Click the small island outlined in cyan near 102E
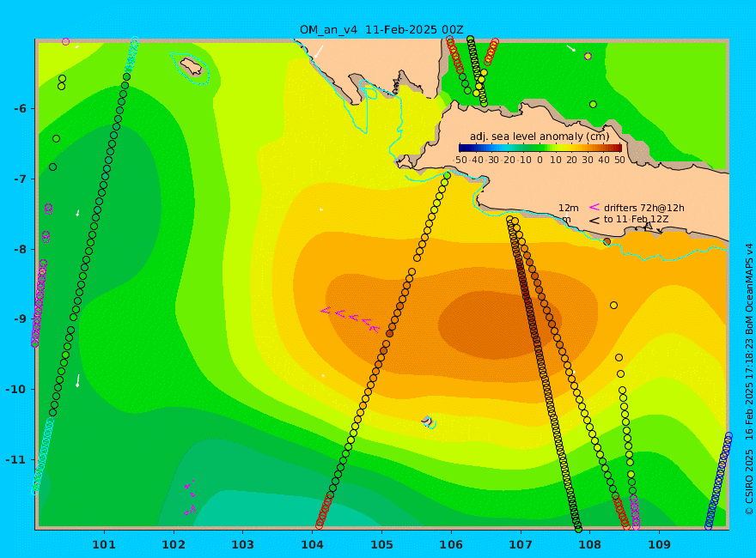 pos(191,67)
